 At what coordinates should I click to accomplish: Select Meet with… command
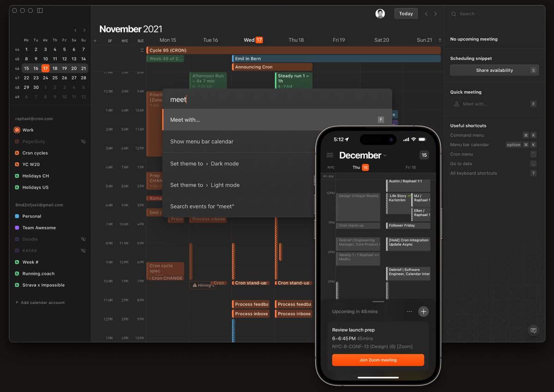277,120
